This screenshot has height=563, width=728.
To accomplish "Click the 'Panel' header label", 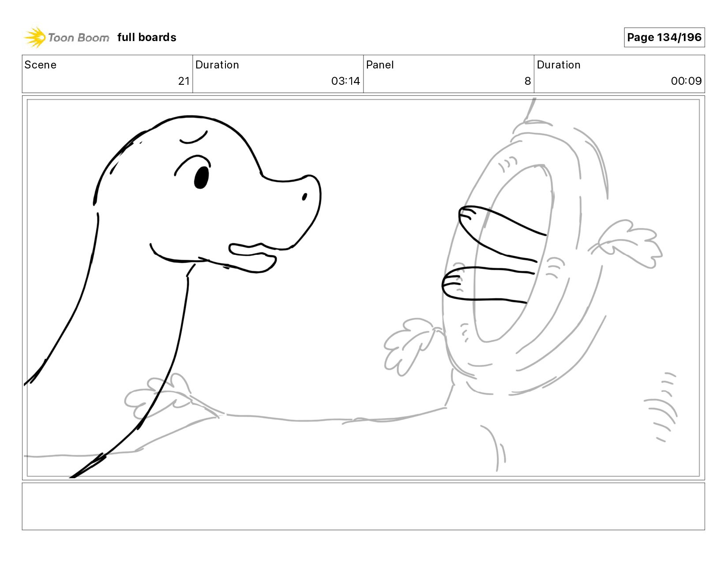I will pos(380,65).
